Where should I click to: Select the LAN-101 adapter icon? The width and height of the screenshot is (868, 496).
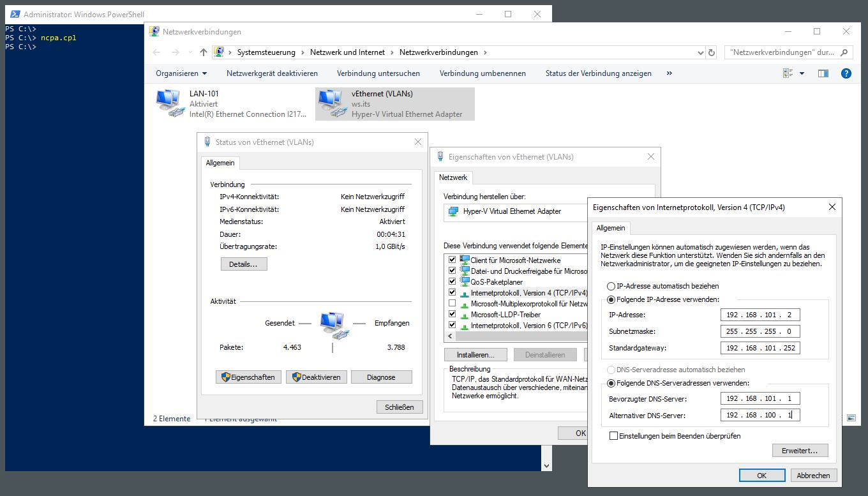click(x=170, y=104)
